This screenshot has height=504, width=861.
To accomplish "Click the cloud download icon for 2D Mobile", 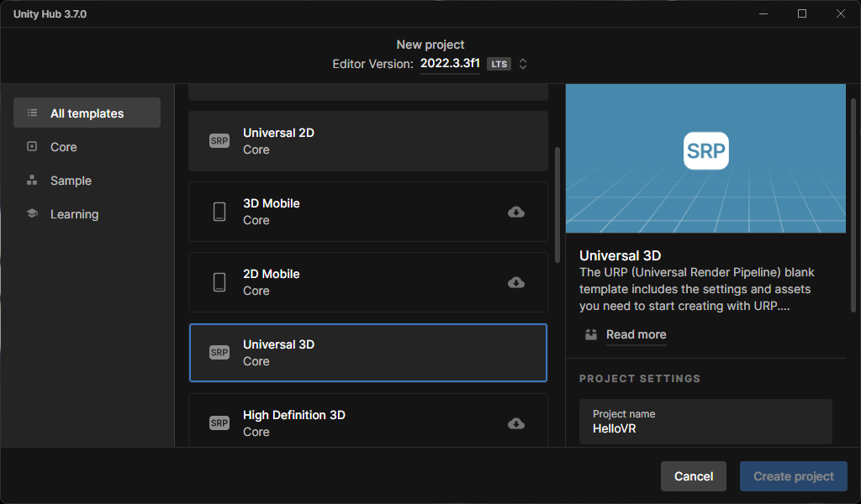I will (x=515, y=282).
